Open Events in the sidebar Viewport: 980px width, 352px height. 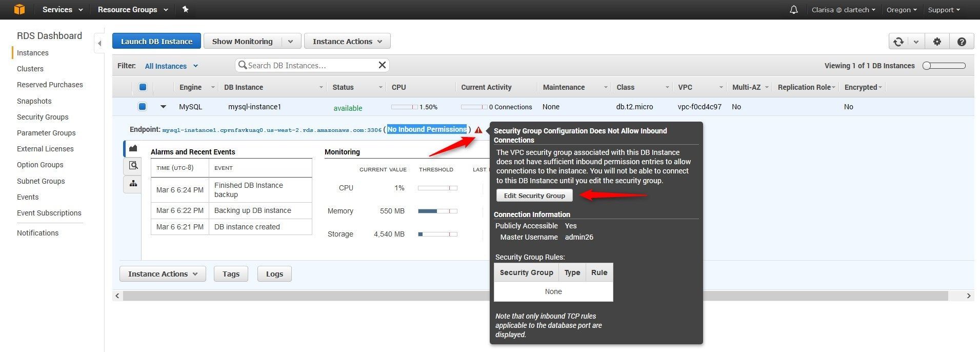[28, 197]
